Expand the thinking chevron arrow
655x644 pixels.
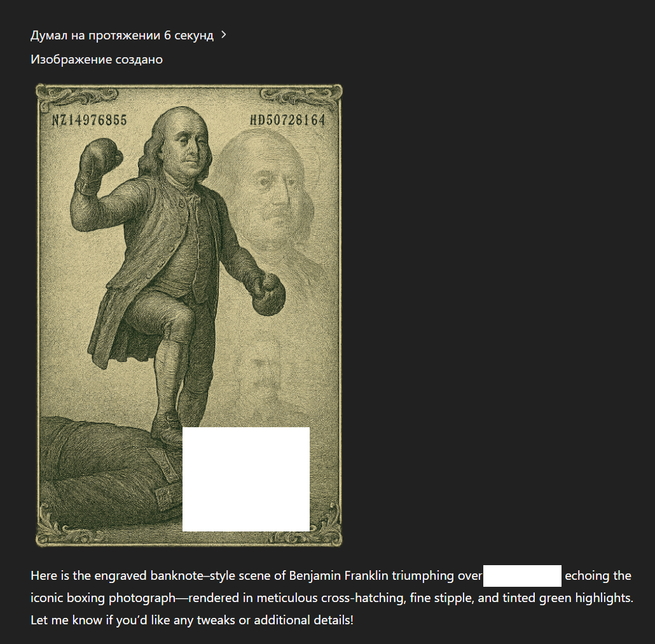tap(224, 35)
